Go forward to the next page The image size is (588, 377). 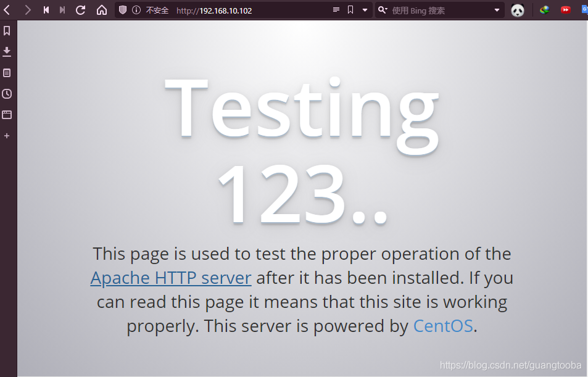pos(27,10)
